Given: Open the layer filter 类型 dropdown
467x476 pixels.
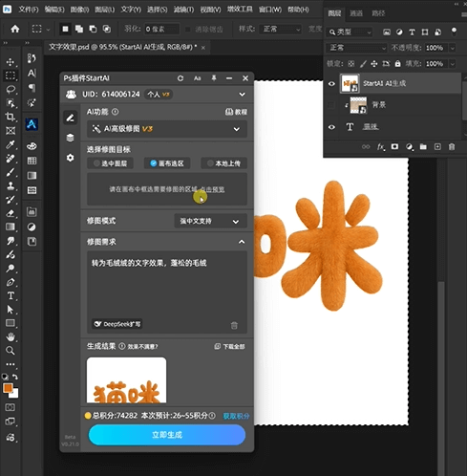Looking at the screenshot, I should pyautogui.click(x=350, y=32).
